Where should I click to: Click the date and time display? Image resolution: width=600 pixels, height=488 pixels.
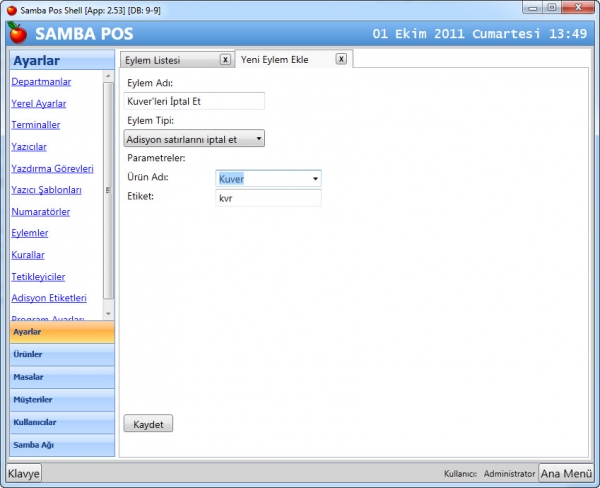point(479,34)
